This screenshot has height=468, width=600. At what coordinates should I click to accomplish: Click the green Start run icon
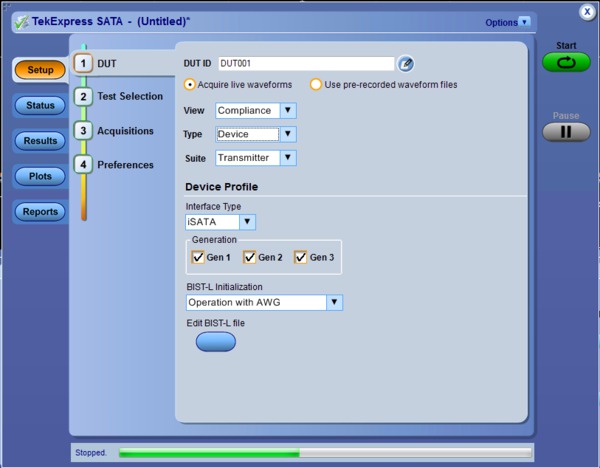[566, 62]
